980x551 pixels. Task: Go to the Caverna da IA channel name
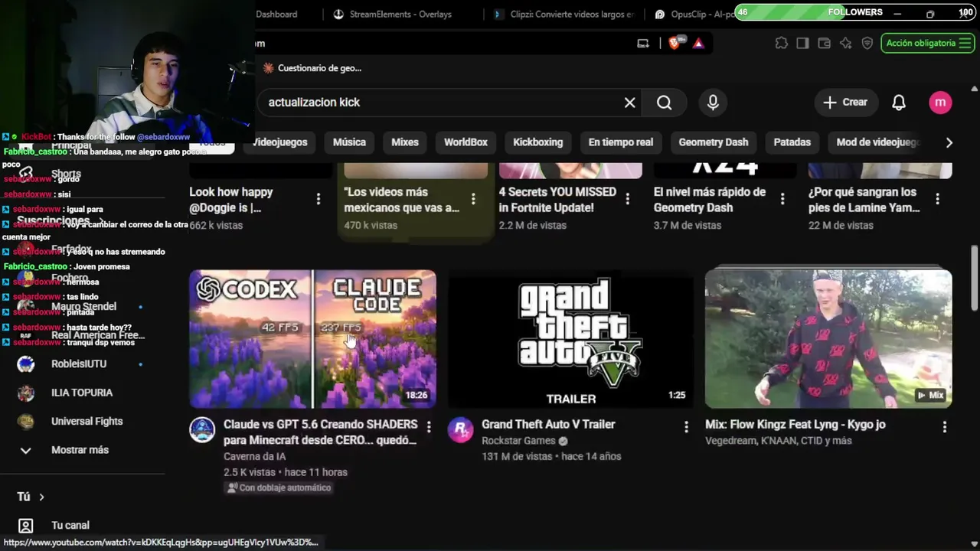255,457
